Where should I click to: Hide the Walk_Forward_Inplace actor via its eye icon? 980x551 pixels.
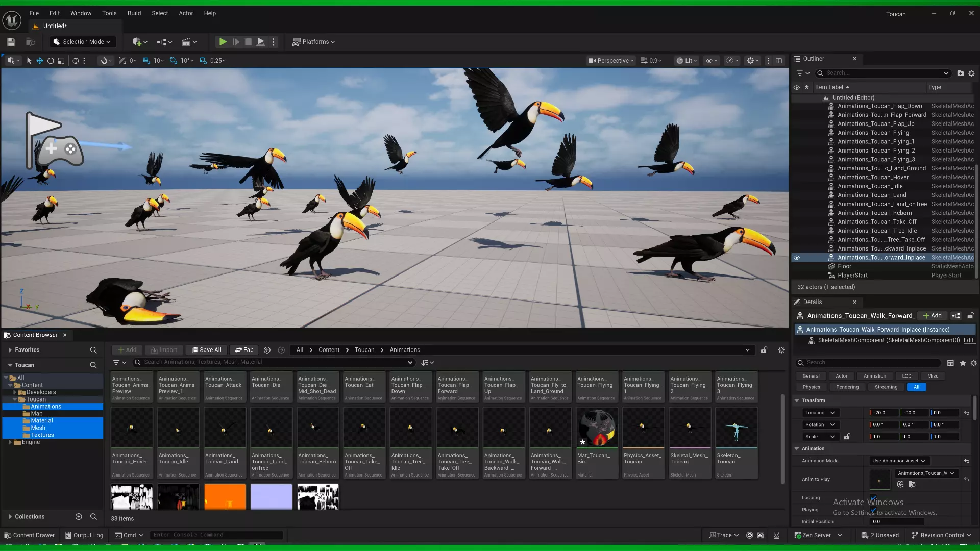point(796,258)
